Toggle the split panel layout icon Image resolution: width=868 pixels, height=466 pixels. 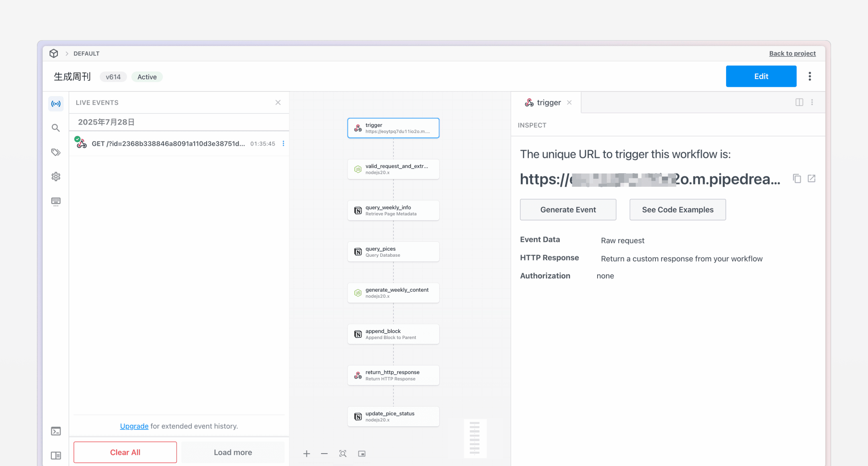coord(799,102)
